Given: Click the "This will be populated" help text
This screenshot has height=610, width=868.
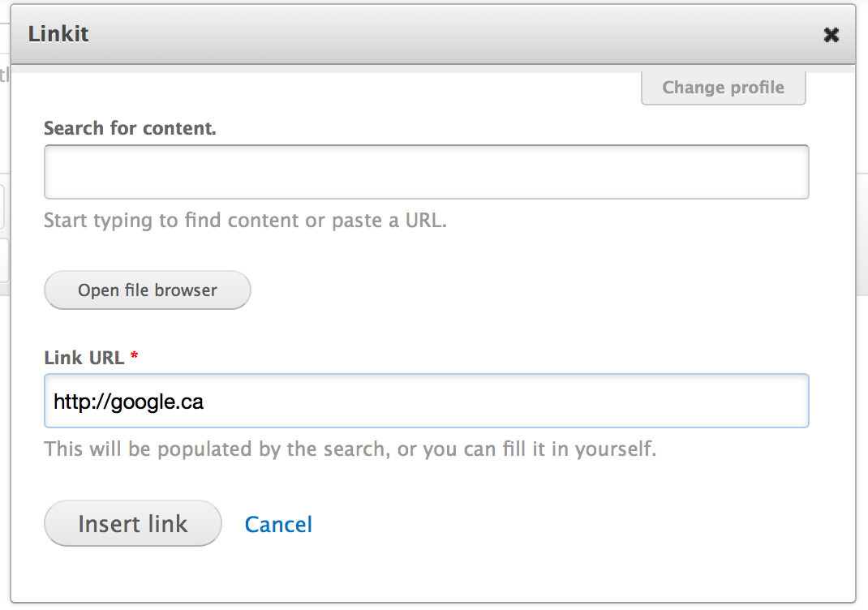Looking at the screenshot, I should 350,449.
